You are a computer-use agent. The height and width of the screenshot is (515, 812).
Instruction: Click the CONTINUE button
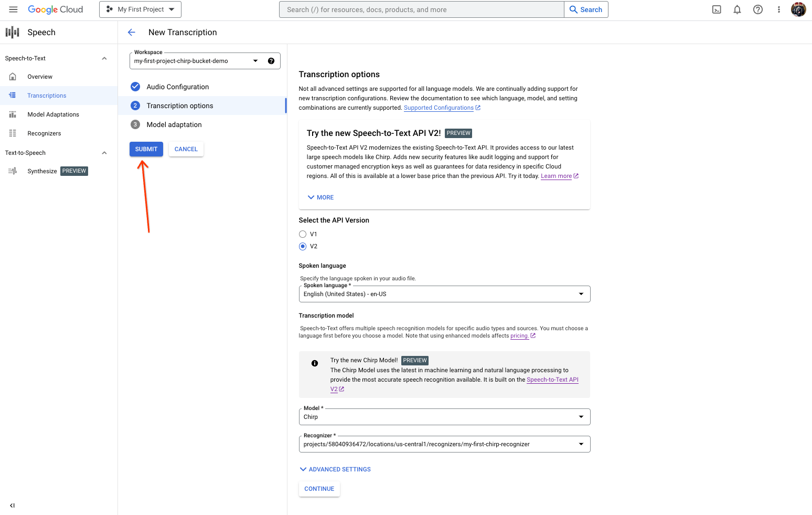coord(319,489)
